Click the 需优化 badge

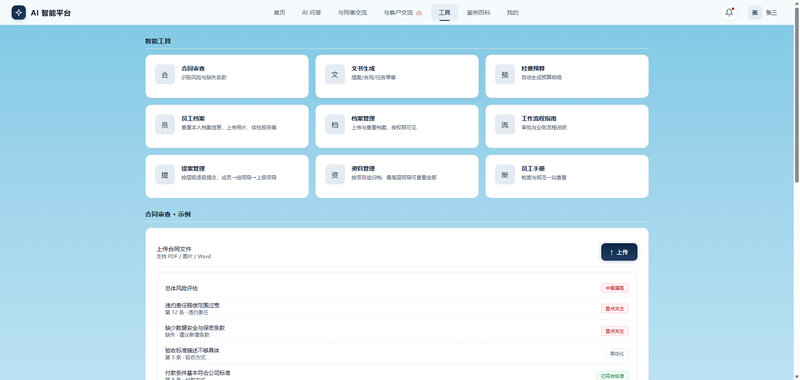coord(617,353)
